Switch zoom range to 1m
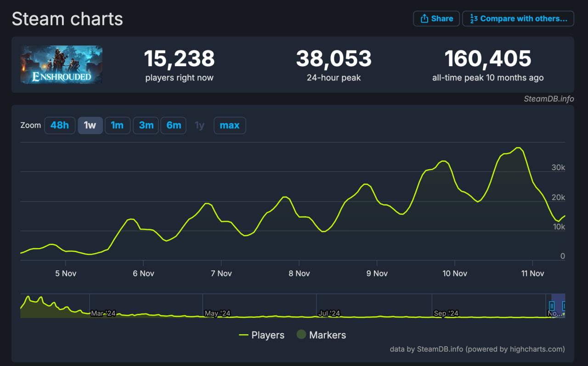Viewport: 588px width, 366px height. 117,125
